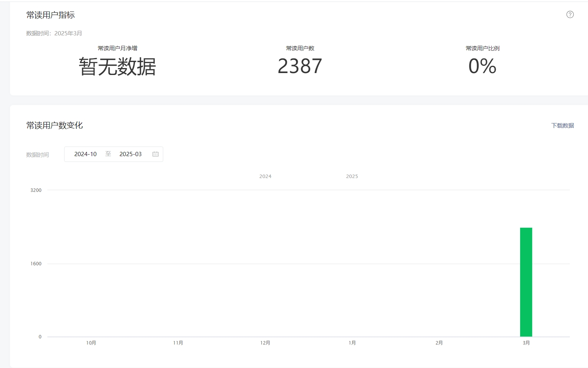Click the 暂无数据 net increase value
This screenshot has height=368, width=588.
(118, 67)
